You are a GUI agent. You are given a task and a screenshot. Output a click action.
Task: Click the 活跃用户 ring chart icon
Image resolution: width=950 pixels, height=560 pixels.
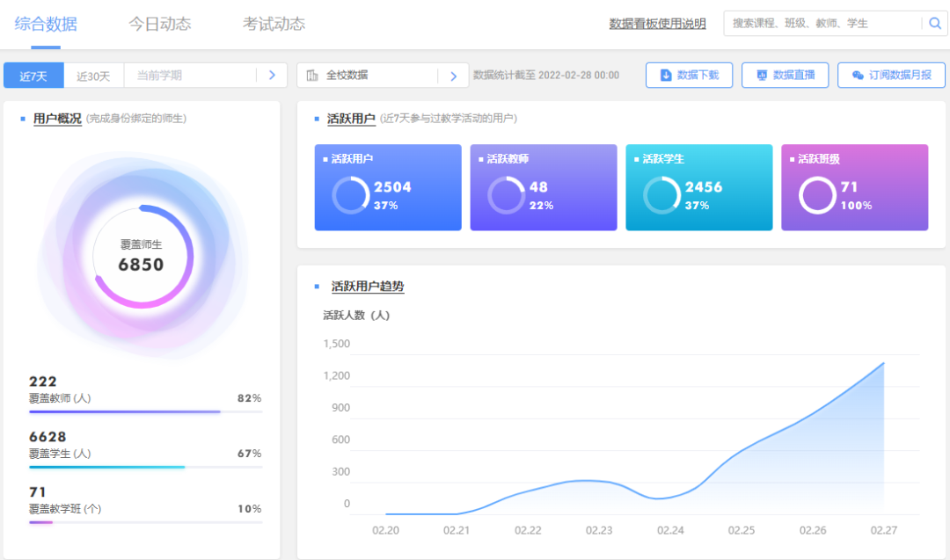350,195
